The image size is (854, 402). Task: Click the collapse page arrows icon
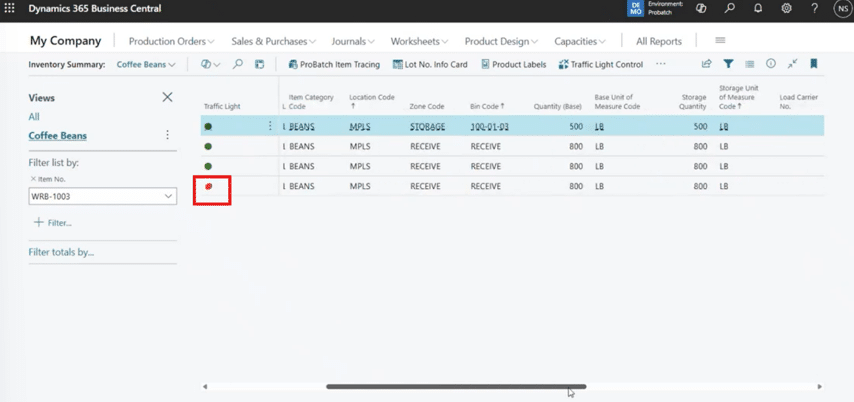point(792,64)
